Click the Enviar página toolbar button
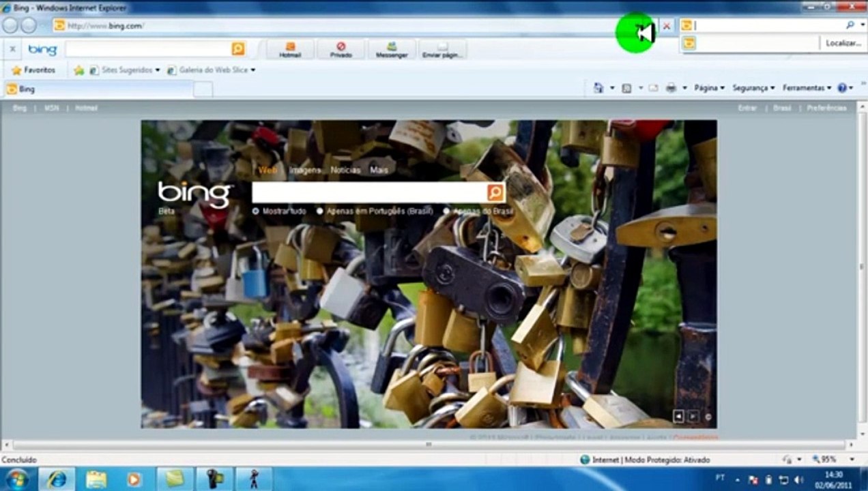This screenshot has width=868, height=491. pos(442,49)
